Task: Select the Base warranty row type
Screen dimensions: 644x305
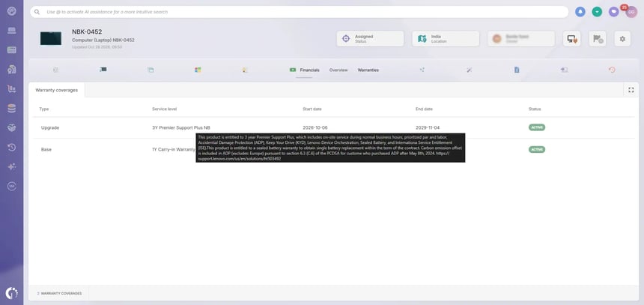Action: tap(46, 150)
